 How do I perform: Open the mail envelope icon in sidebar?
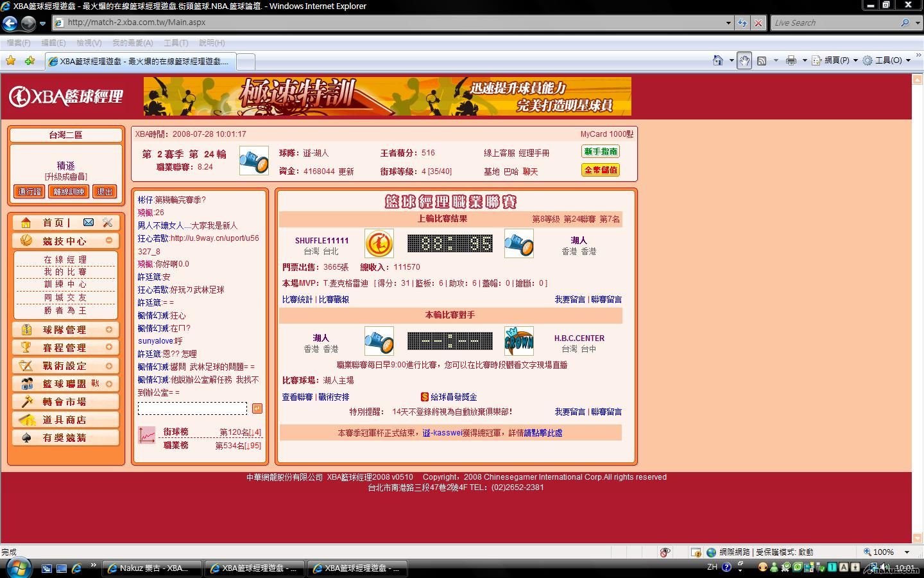(x=89, y=222)
